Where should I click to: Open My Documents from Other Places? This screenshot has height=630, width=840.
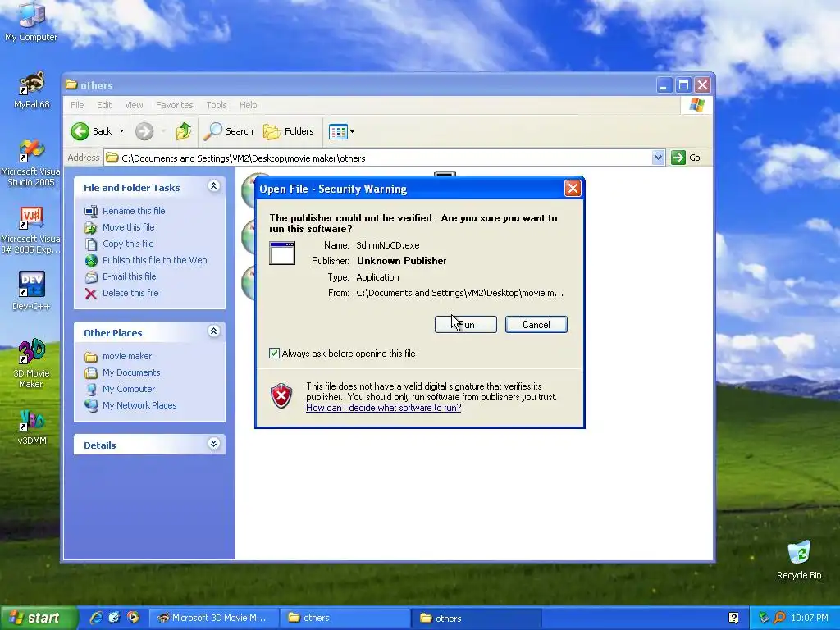[x=131, y=373]
